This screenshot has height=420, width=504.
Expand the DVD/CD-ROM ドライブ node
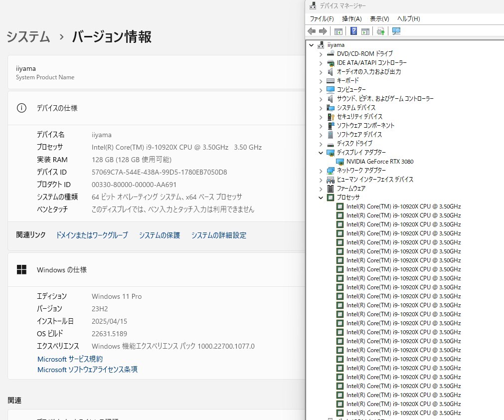click(321, 54)
